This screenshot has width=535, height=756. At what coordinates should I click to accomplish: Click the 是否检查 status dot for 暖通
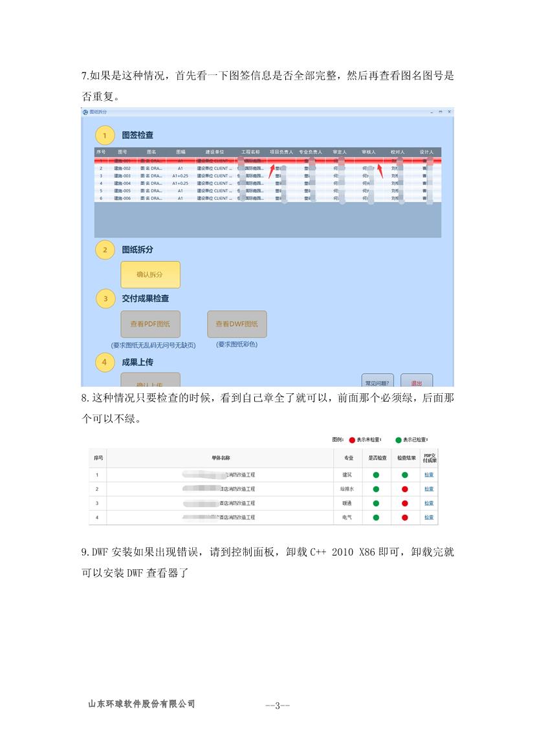(x=376, y=503)
